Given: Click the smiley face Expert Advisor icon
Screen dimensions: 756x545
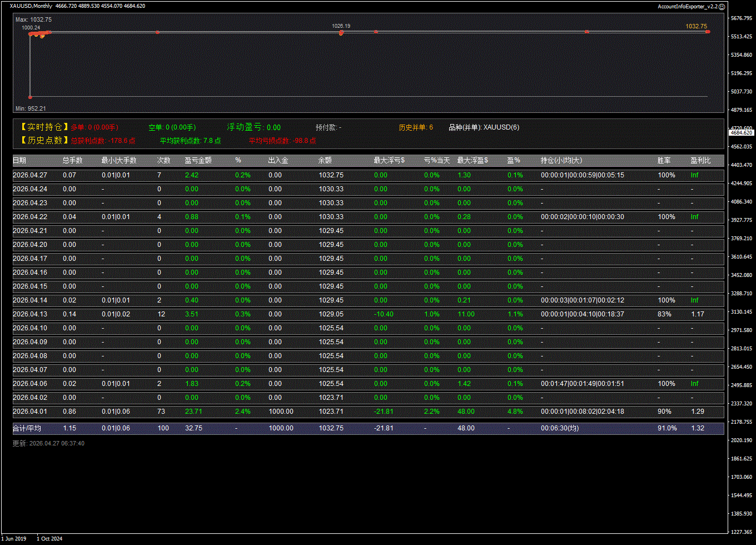Looking at the screenshot, I should click(x=722, y=7).
